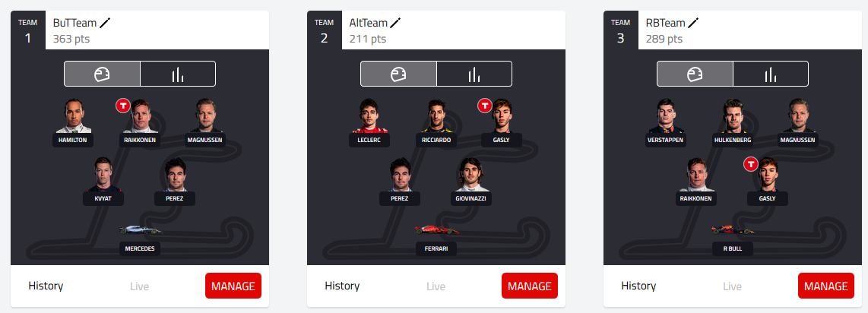Select the Mercedes car constructor icon
The image size is (868, 313).
141,229
